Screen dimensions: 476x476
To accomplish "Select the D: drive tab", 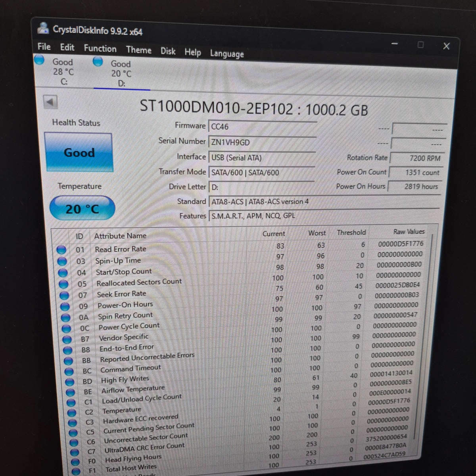I will (121, 73).
